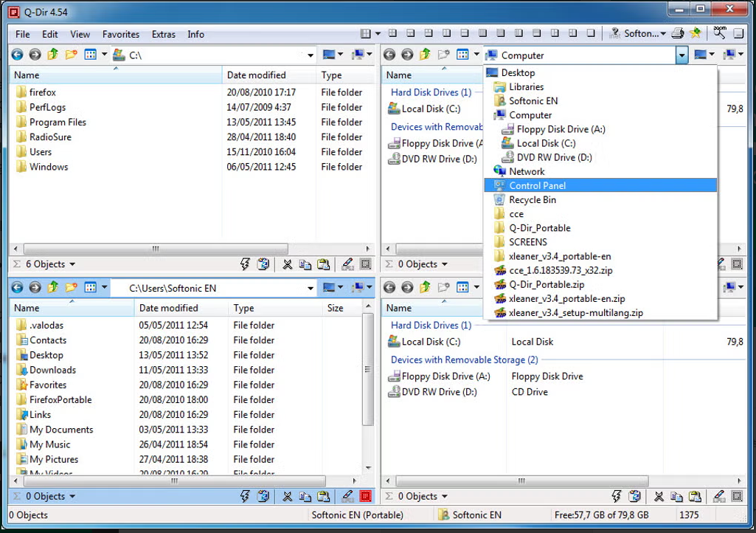Go up one level in the C:\ top-left pane
The image size is (756, 533).
[52, 55]
